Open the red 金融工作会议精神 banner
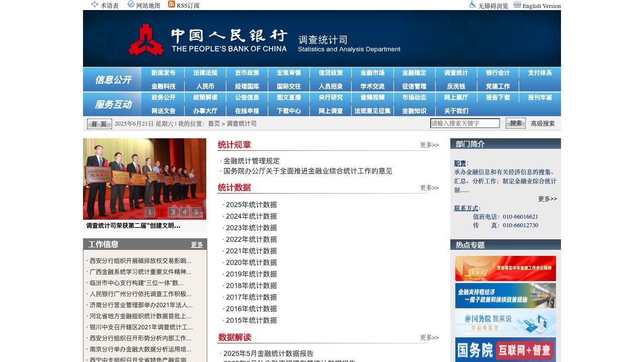Image resolution: width=644 pixels, height=362 pixels. [506, 268]
